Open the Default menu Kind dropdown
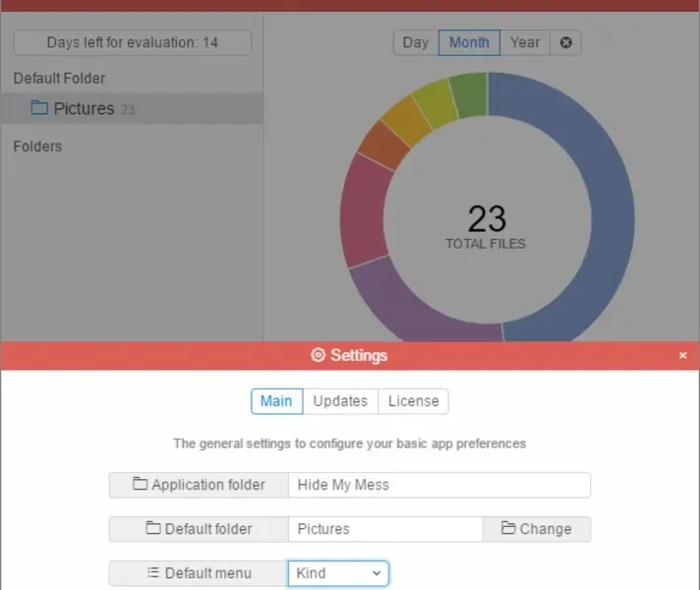700x590 pixels. pos(338,573)
